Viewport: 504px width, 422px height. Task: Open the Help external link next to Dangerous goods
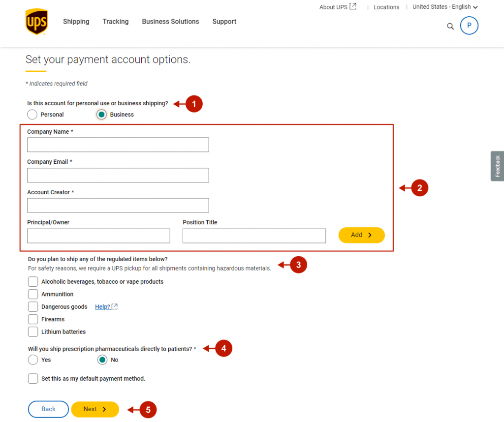(x=103, y=306)
